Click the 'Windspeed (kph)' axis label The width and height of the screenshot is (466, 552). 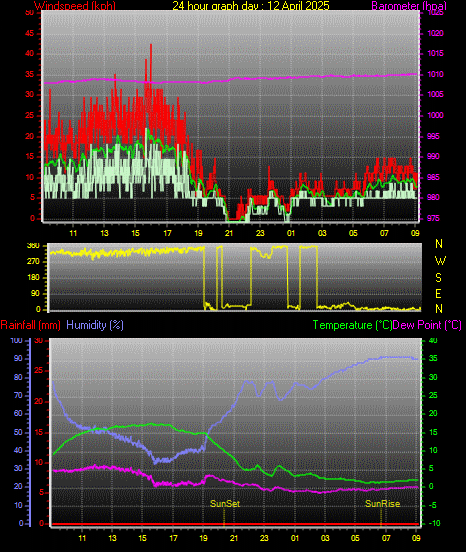tap(75, 5)
